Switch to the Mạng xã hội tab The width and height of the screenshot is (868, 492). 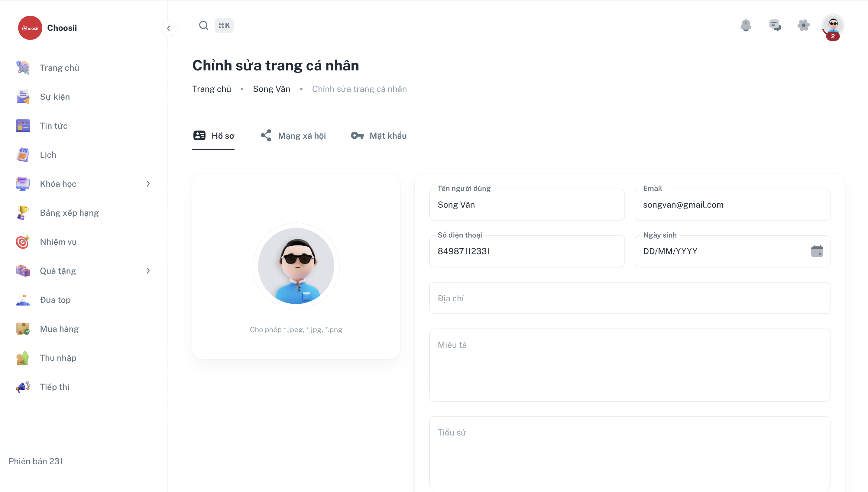(x=293, y=136)
